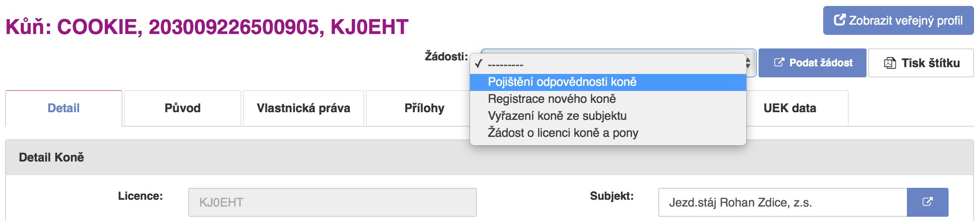Open the Subjekt external link icon button

[927, 202]
